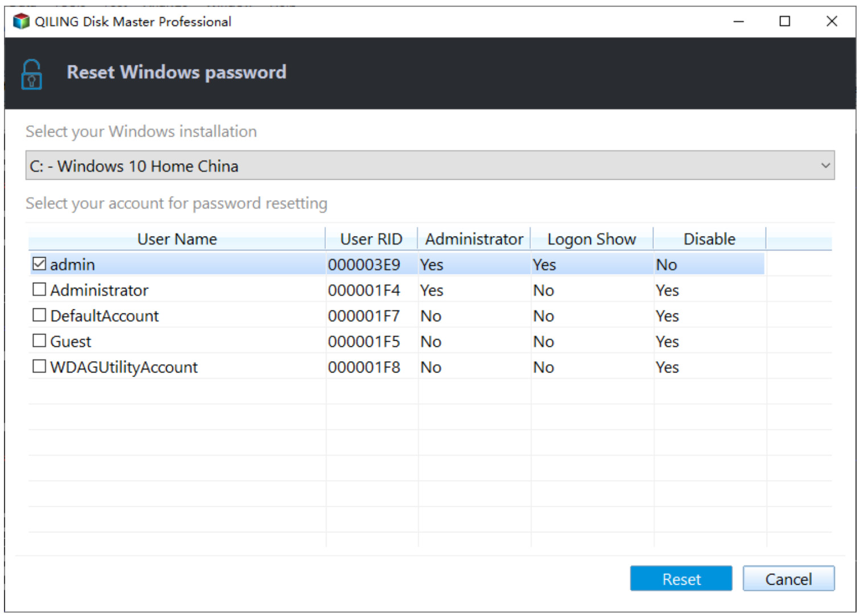The image size is (860, 616).
Task: Click the padlock icon in header
Action: coord(31,75)
